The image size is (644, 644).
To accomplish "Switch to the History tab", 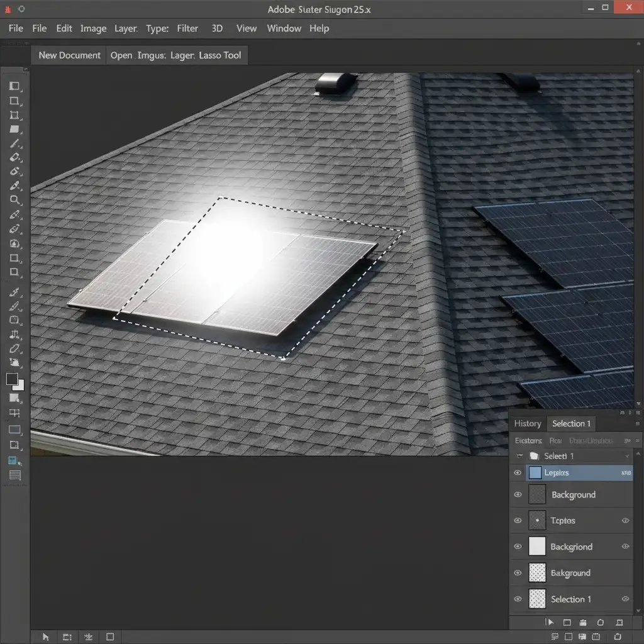I will 527,424.
